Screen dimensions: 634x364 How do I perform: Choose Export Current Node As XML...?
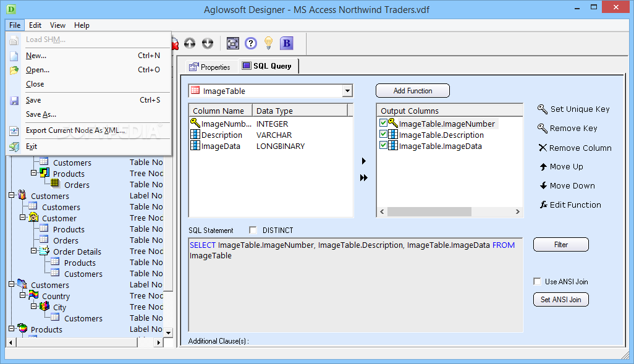(89, 130)
